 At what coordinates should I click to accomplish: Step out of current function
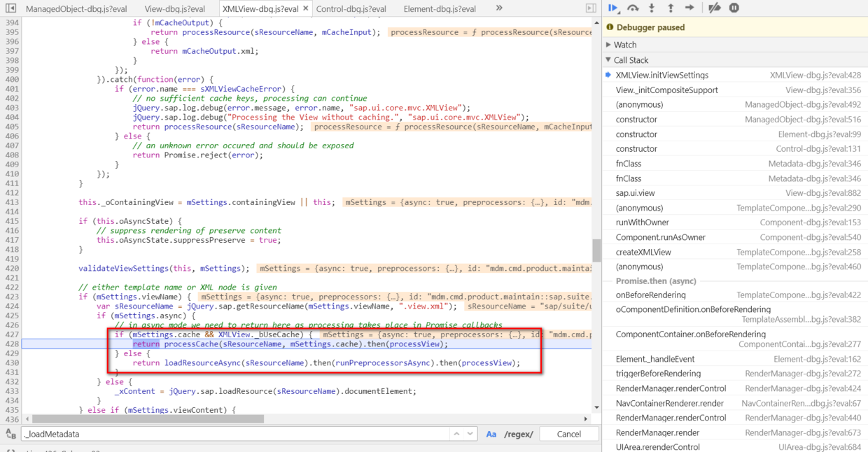tap(671, 8)
